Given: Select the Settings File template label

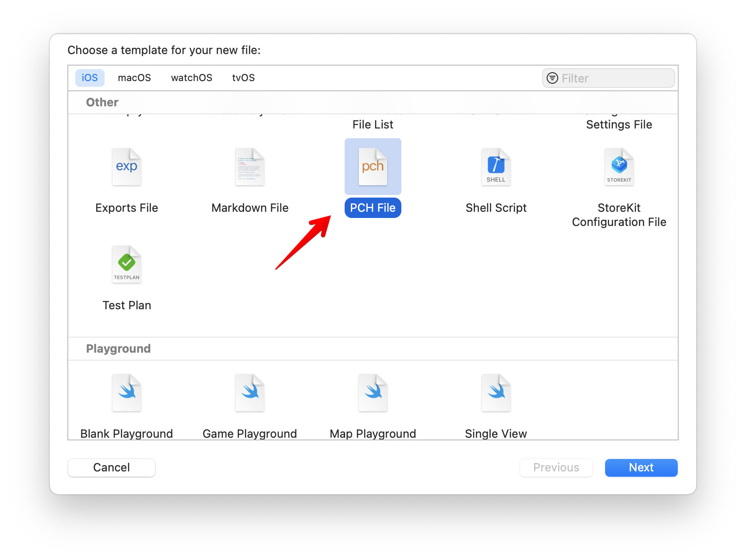Looking at the screenshot, I should click(619, 124).
